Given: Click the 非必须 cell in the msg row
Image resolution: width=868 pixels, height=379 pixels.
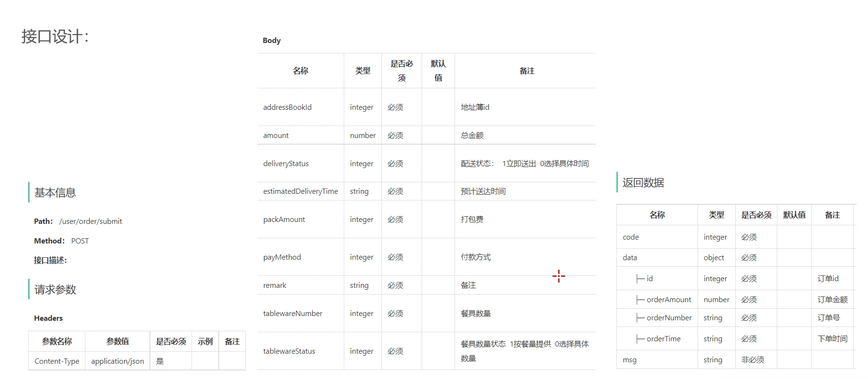Looking at the screenshot, I should pos(752,359).
